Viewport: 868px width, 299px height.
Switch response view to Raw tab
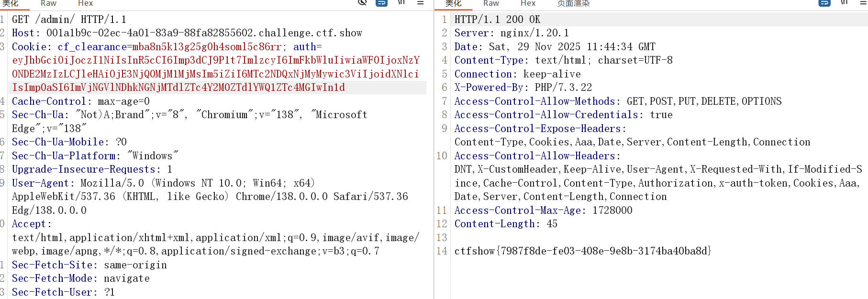pyautogui.click(x=491, y=3)
